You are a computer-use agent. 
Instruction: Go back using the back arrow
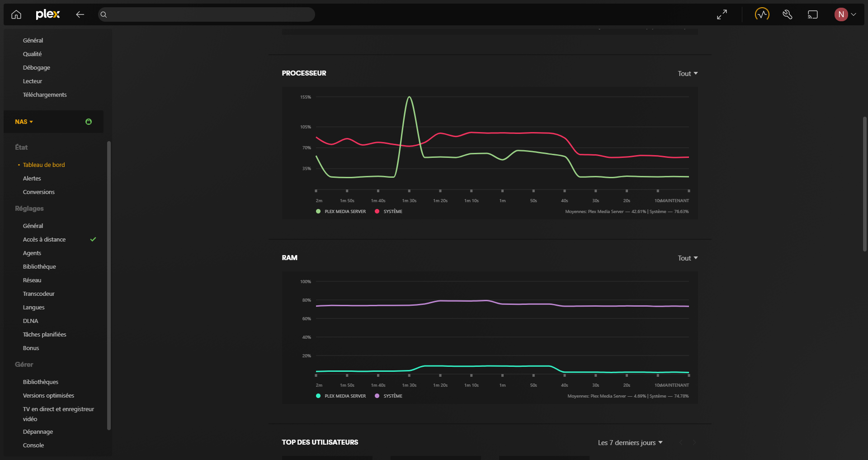coord(80,14)
